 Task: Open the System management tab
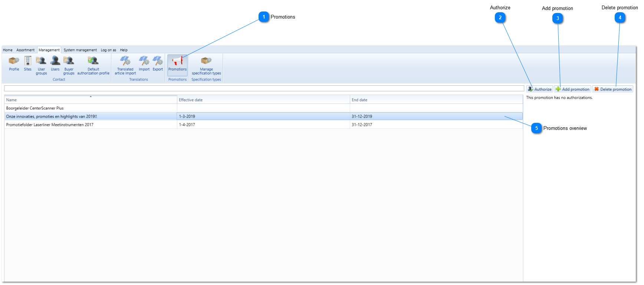click(80, 50)
